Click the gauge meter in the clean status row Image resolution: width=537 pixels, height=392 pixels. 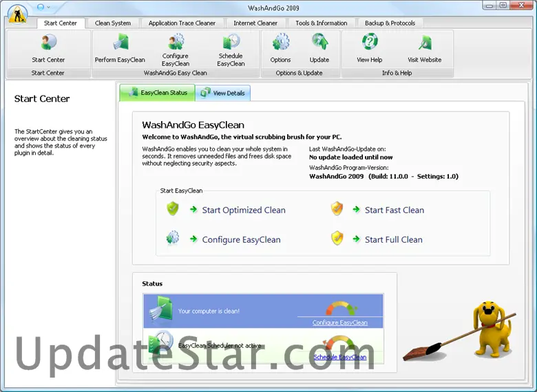[x=341, y=308]
